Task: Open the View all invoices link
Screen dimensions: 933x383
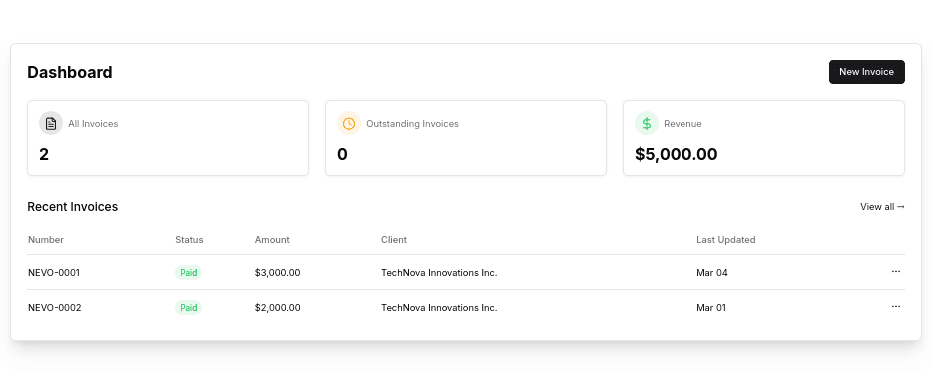Action: [882, 207]
